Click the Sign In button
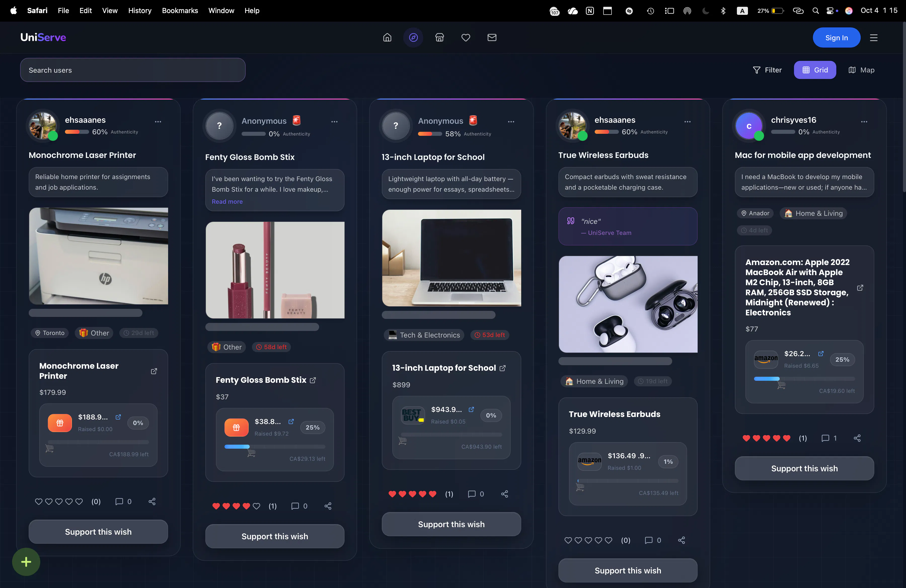 point(836,38)
